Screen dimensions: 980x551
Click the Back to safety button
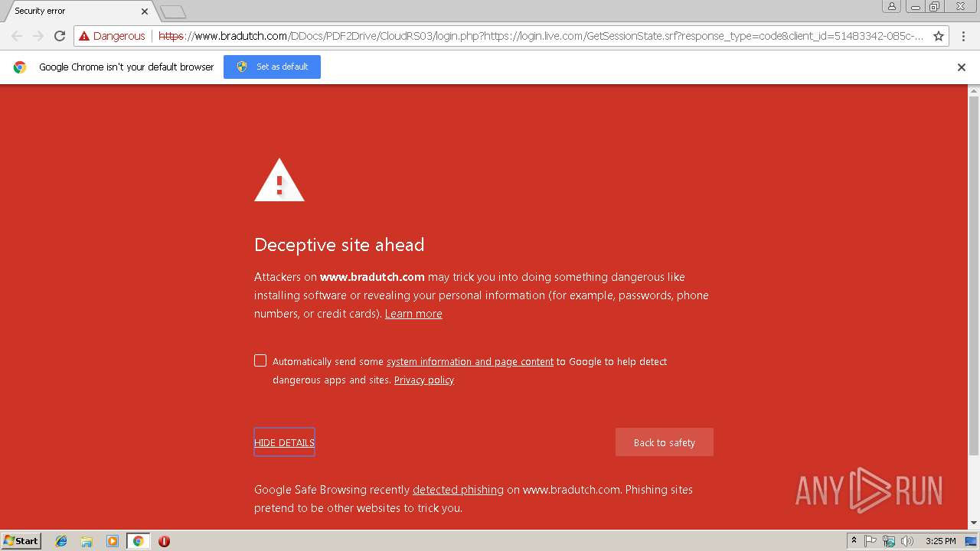coord(665,442)
